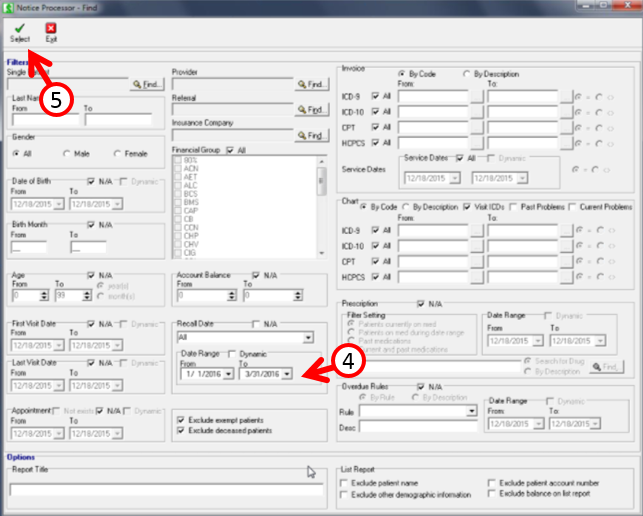Expand the Overdue Rules Rule combo box
This screenshot has height=516, width=643.
coord(472,411)
